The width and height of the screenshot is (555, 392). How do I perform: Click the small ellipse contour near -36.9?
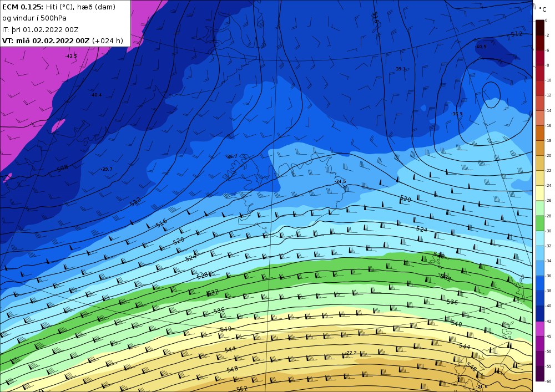tap(491, 95)
